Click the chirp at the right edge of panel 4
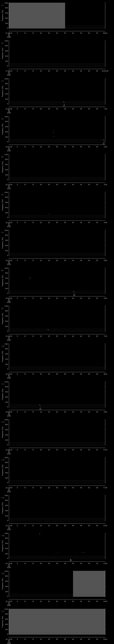 tap(103, 140)
